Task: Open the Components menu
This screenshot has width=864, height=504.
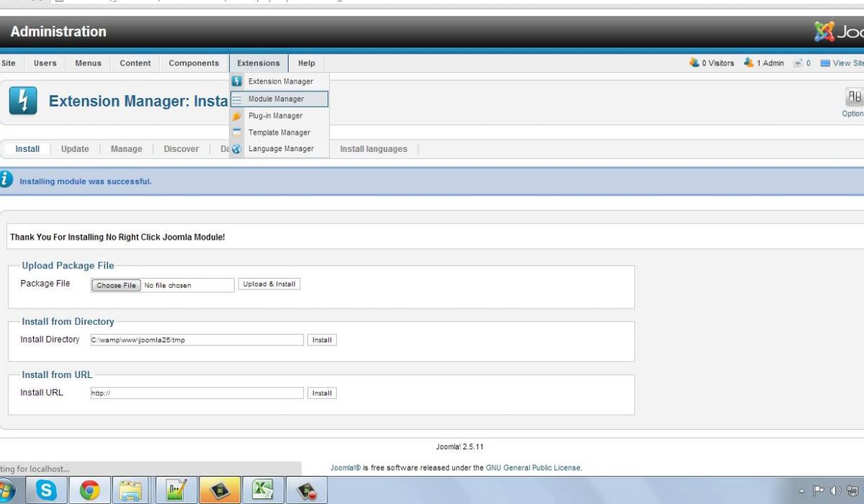Action: (x=194, y=63)
